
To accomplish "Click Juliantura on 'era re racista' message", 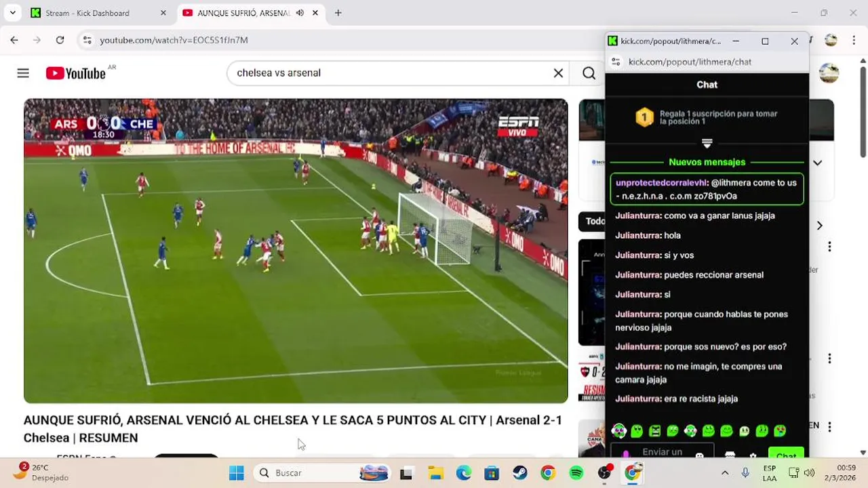I will [x=637, y=399].
